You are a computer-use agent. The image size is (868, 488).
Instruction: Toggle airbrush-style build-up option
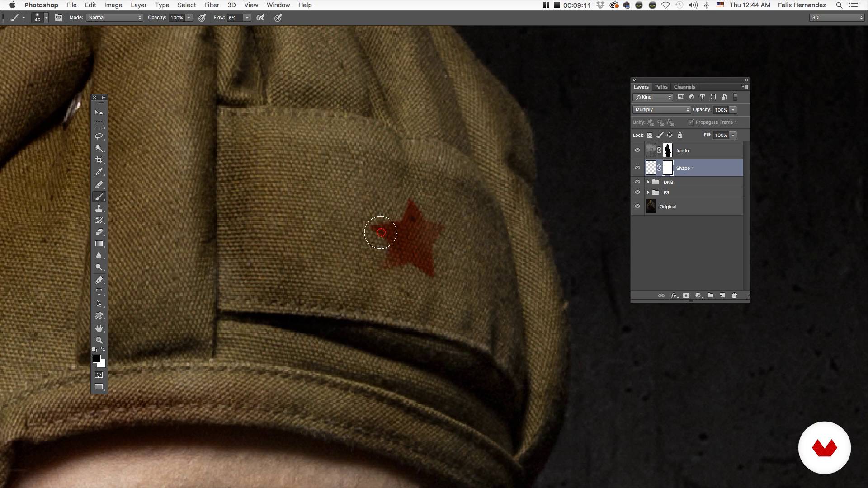(260, 18)
